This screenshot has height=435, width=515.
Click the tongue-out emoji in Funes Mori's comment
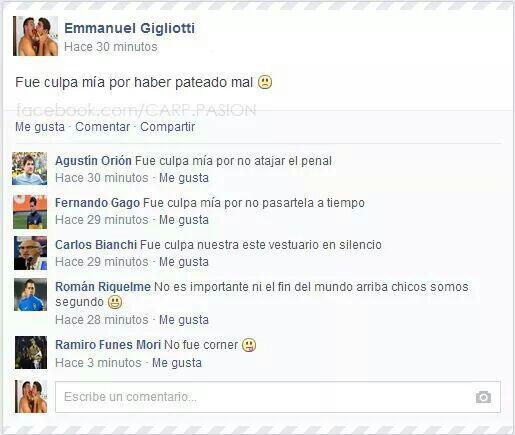(249, 345)
